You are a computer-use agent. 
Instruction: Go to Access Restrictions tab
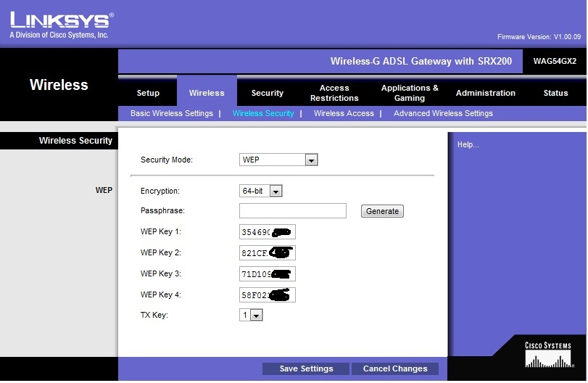click(334, 93)
